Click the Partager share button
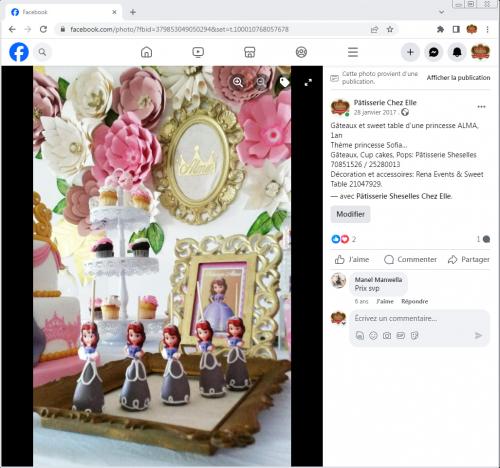The height and width of the screenshot is (468, 500). click(x=469, y=259)
